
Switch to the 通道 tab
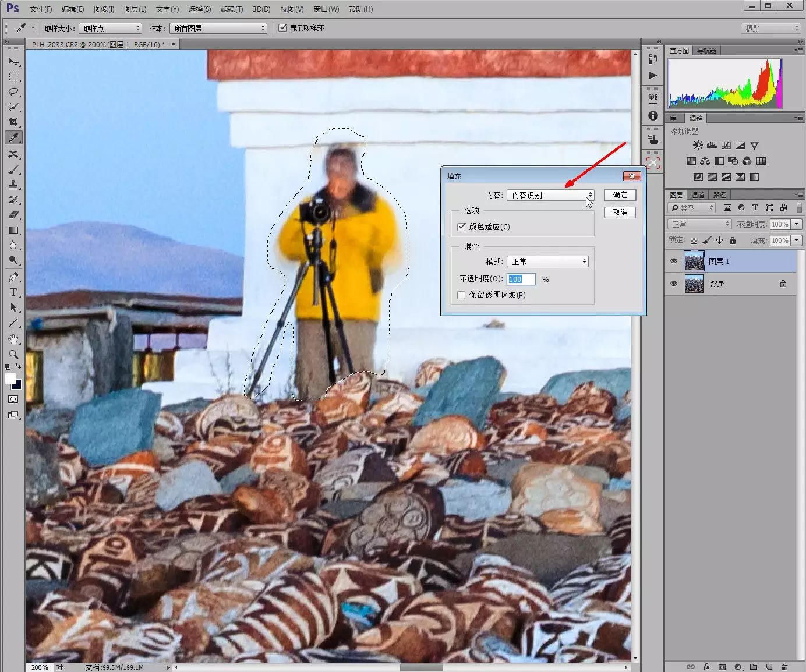pos(698,194)
